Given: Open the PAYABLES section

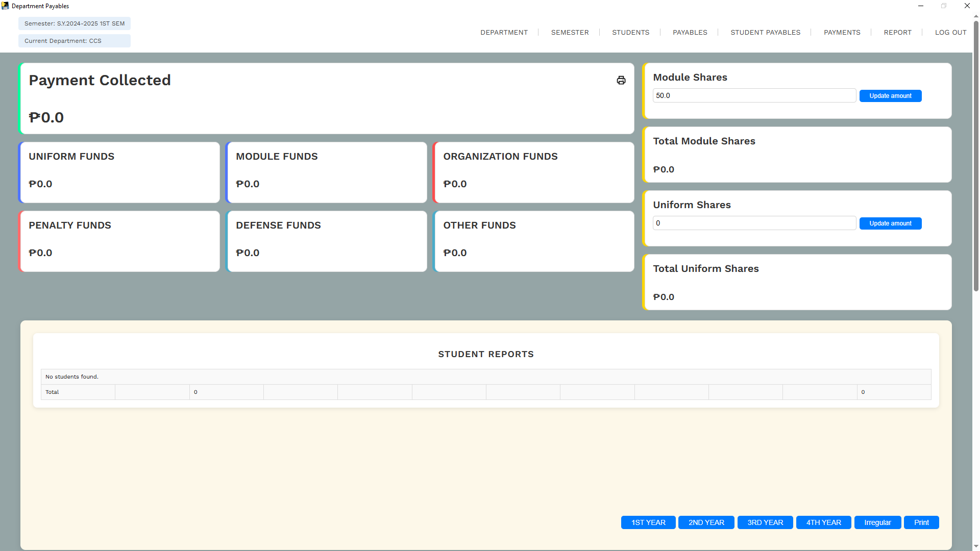Looking at the screenshot, I should pos(690,32).
